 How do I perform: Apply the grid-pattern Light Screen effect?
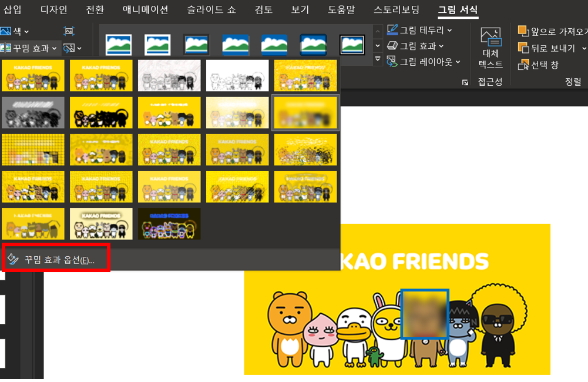(33, 150)
